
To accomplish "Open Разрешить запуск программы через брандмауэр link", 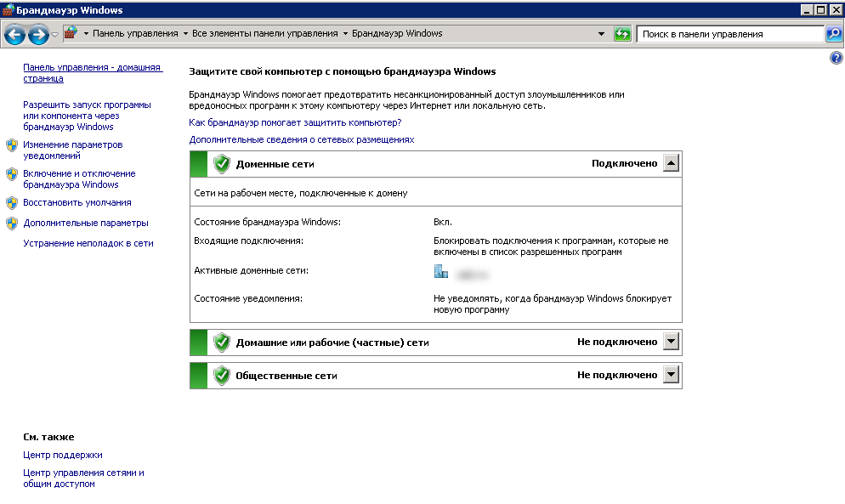I will coord(87,116).
